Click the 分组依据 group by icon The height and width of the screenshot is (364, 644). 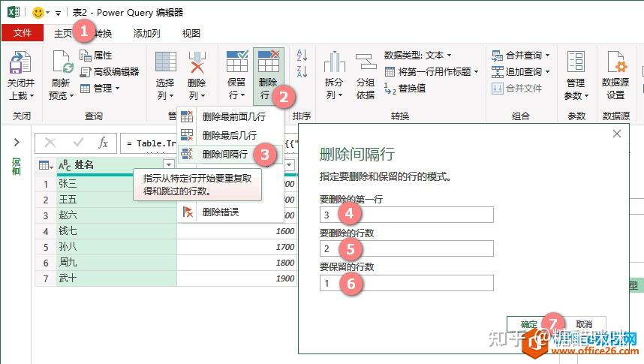click(366, 62)
